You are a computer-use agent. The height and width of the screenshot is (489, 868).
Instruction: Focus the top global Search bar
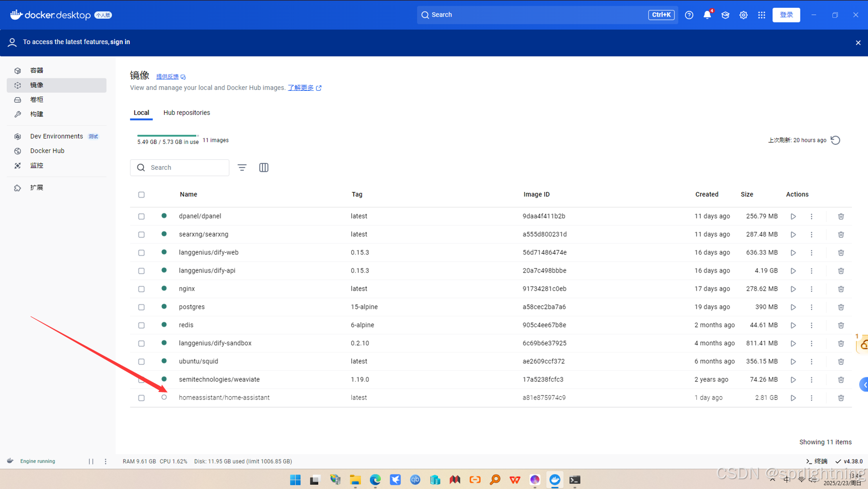547,15
